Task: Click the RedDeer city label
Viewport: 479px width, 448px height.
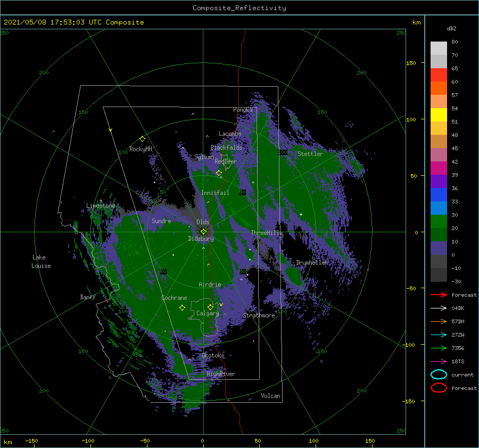Action: [226, 161]
